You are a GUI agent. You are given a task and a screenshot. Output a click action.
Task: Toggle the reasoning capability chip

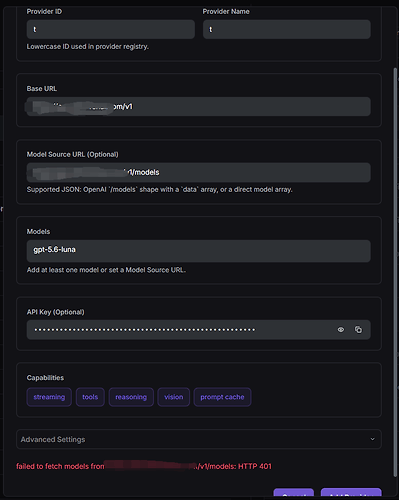131,397
